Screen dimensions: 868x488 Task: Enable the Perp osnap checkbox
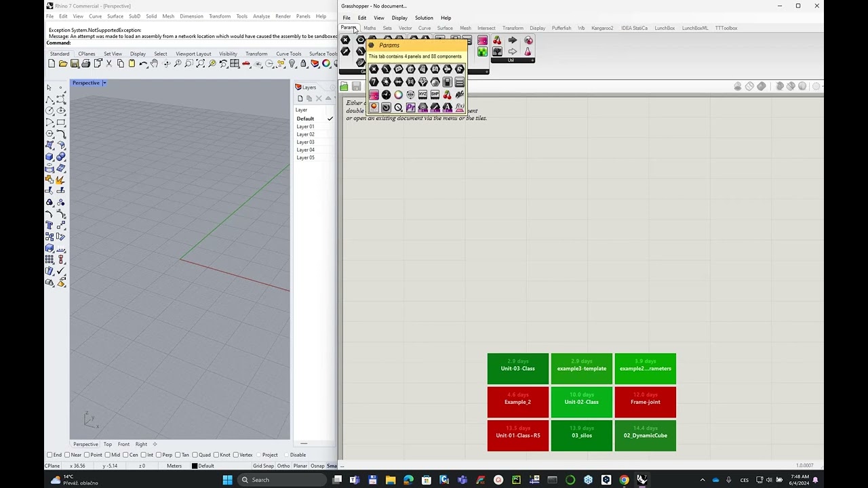[x=160, y=455]
